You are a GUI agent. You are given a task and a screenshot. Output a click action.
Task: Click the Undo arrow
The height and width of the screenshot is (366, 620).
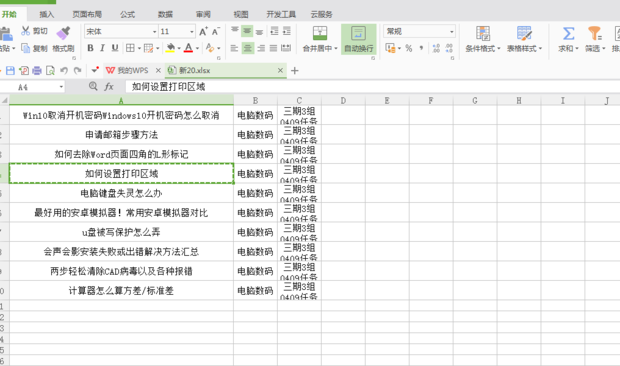[x=64, y=71]
